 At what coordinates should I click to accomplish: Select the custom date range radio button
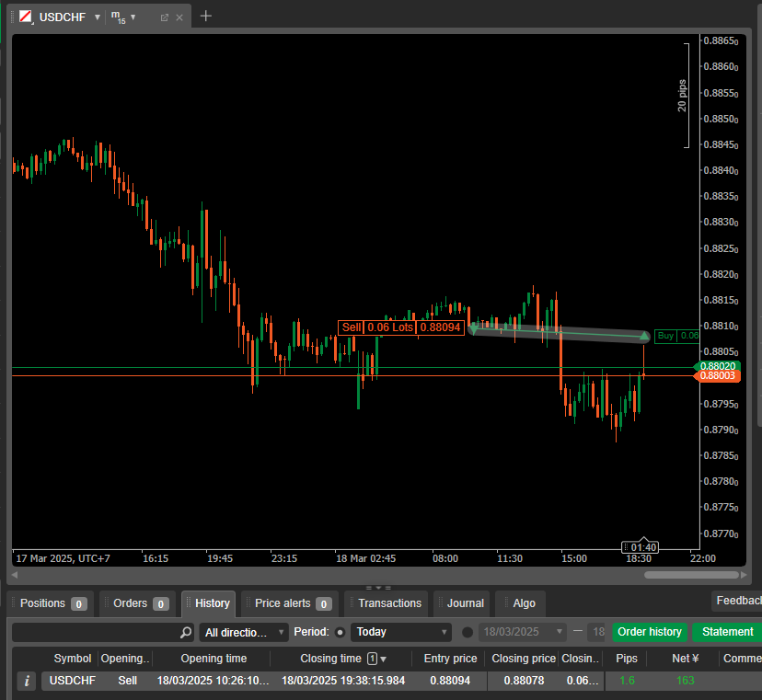[x=467, y=632]
